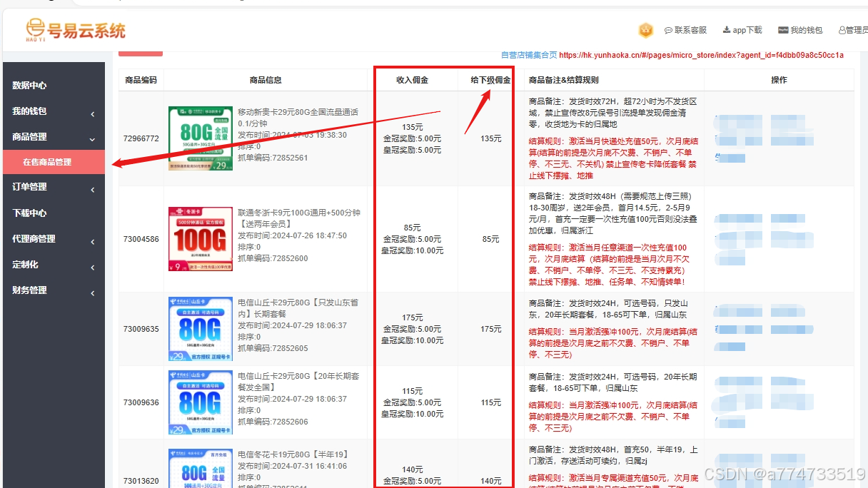The height and width of the screenshot is (488, 868).
Task: Click 发布时间:2024-07-03 19:38:30 text
Action: [293, 135]
